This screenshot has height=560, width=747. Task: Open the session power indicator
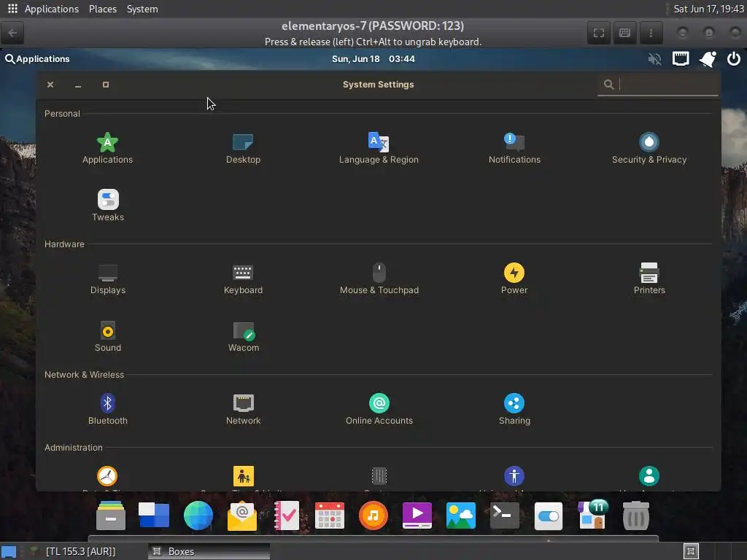coord(734,59)
